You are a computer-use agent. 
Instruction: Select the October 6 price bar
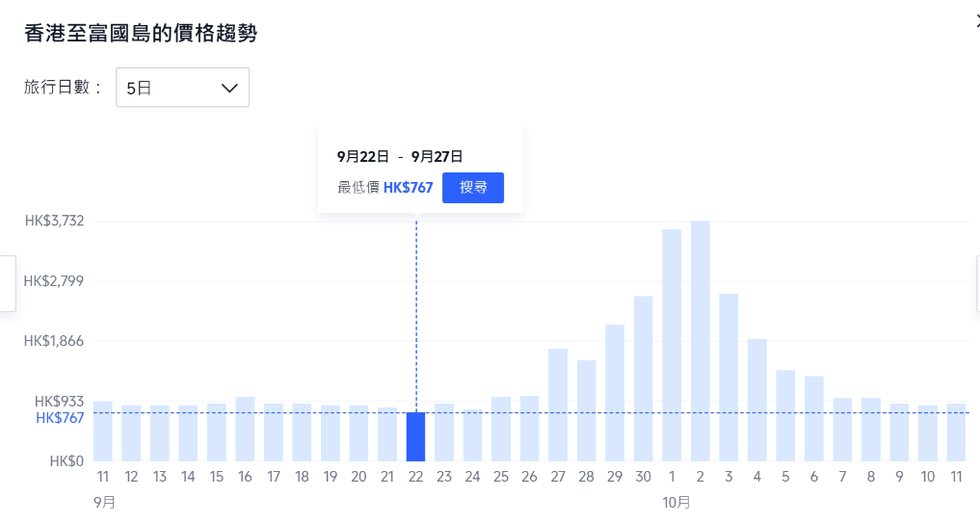click(813, 418)
